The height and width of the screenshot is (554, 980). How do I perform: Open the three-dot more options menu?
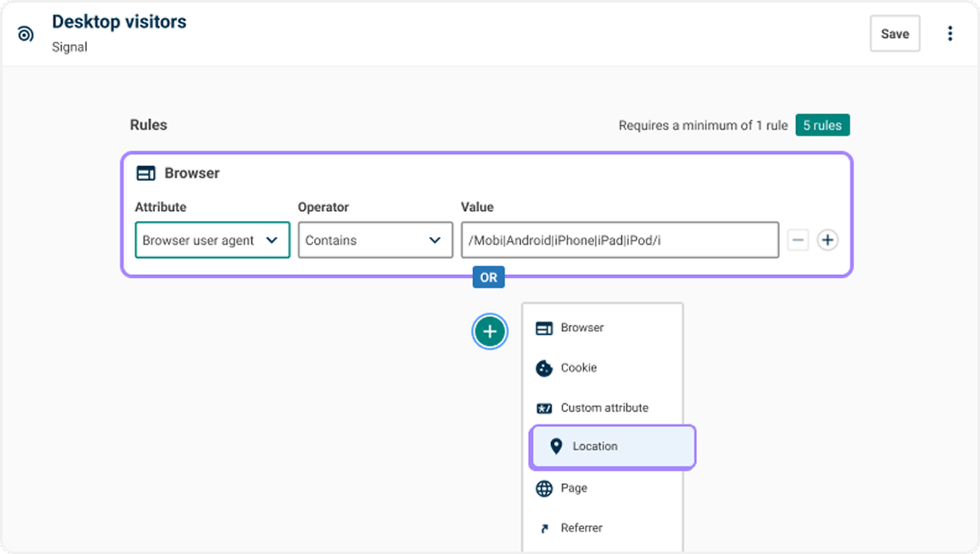pos(950,33)
